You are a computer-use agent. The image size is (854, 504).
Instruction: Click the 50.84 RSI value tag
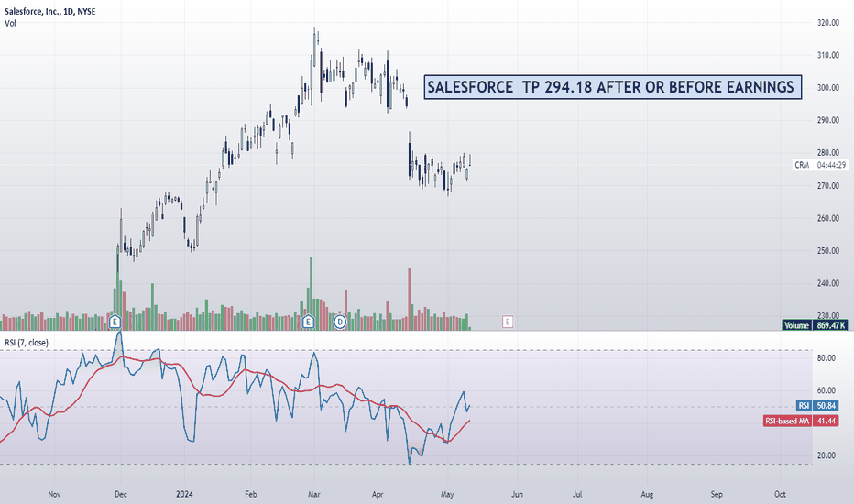click(827, 405)
